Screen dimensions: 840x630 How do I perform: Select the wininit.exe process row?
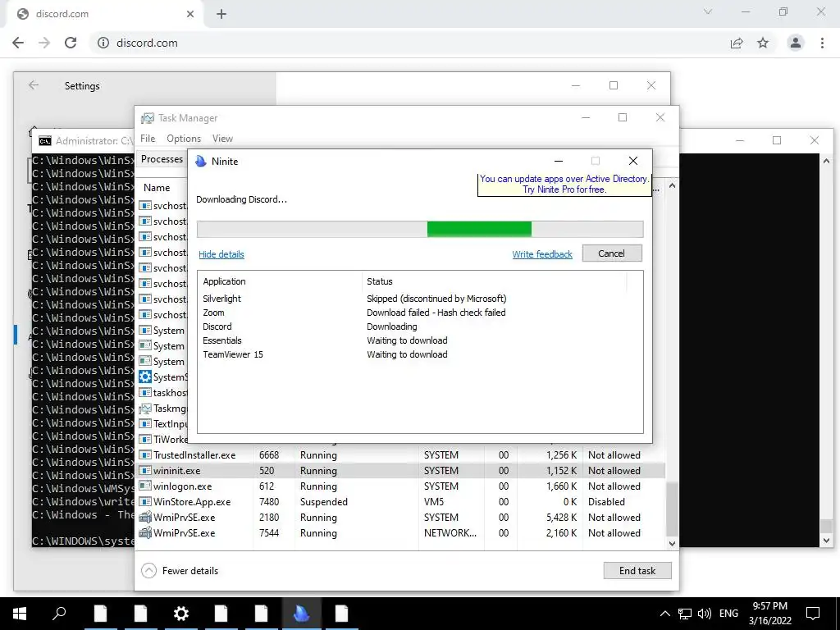(x=401, y=470)
